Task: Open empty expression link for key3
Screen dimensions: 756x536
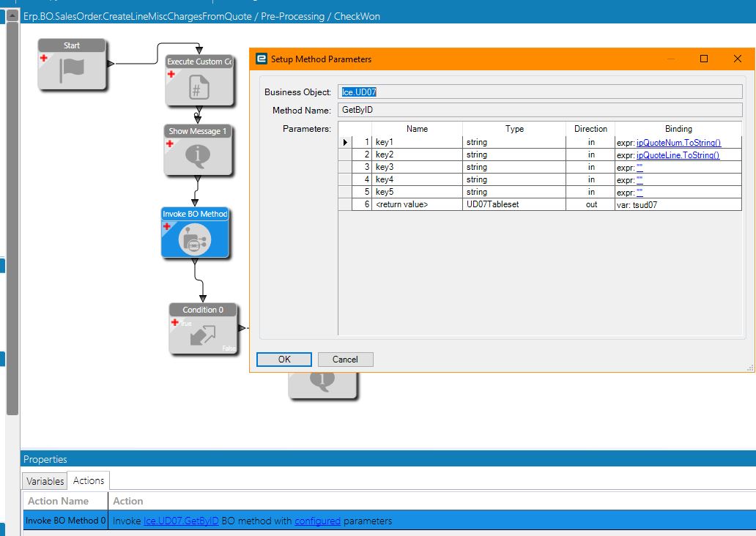Action: (640, 168)
